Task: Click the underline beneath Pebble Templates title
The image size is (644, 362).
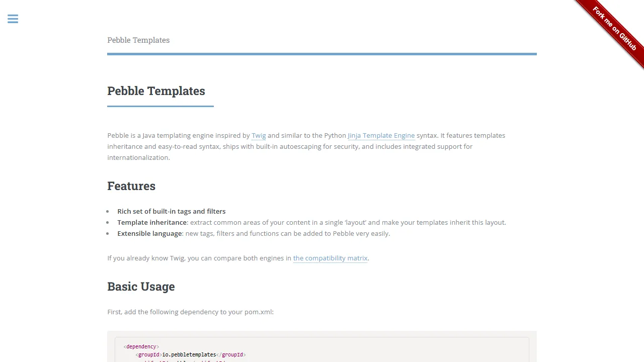Action: point(160,107)
